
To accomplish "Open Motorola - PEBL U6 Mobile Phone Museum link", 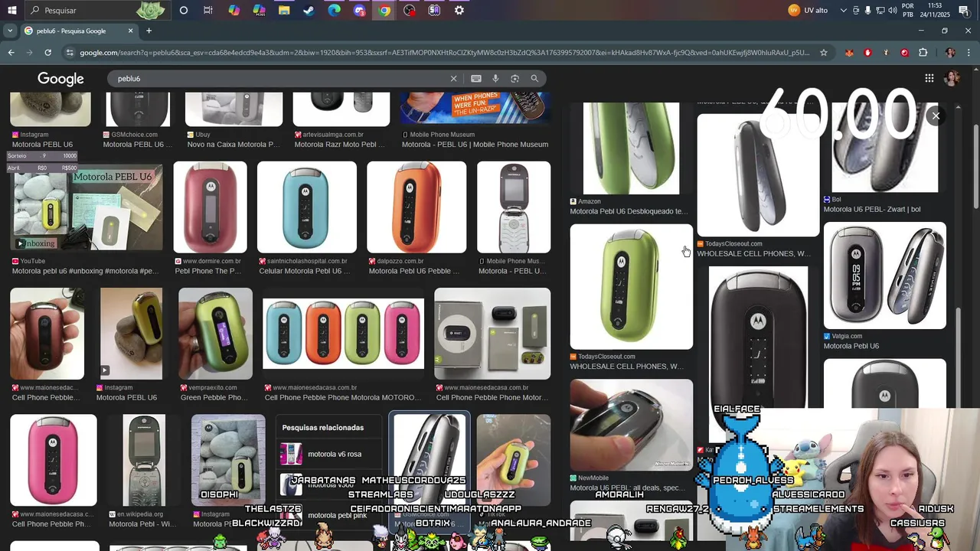I will [475, 144].
